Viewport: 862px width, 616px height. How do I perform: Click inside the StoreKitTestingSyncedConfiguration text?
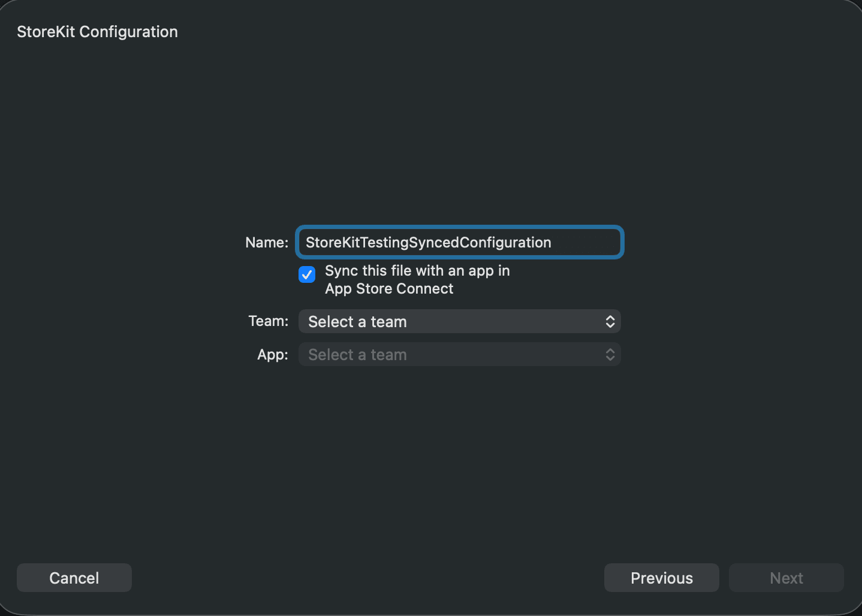429,242
